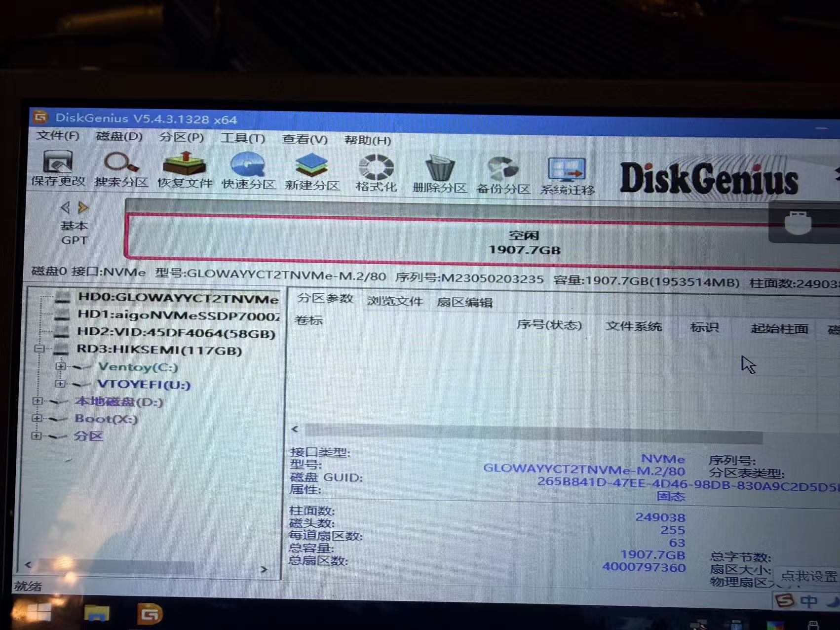Click the disk tree scroll-right arrow

264,569
